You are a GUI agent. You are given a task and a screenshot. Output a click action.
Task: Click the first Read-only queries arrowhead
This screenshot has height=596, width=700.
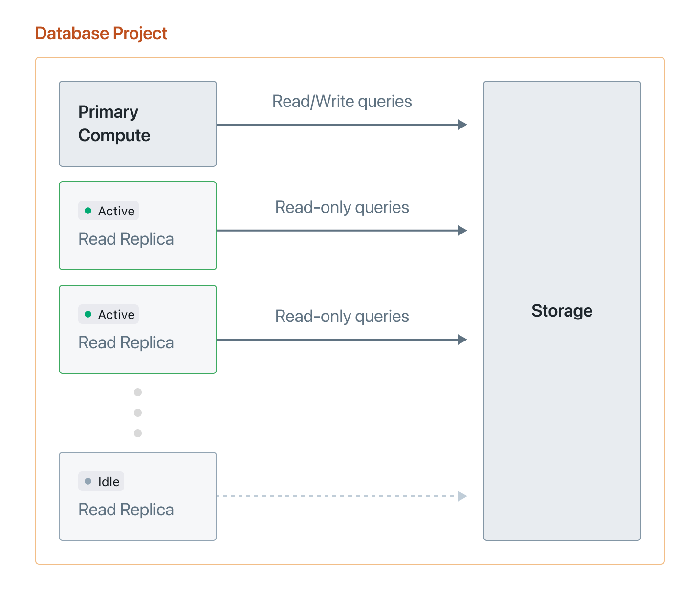(462, 231)
